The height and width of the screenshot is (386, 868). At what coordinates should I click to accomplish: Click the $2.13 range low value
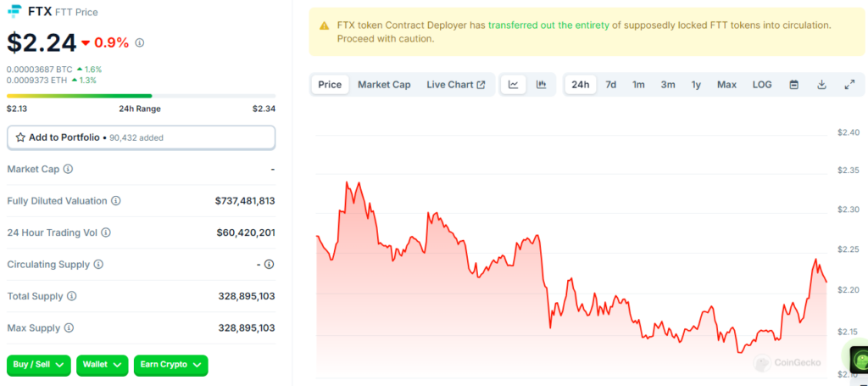(17, 109)
